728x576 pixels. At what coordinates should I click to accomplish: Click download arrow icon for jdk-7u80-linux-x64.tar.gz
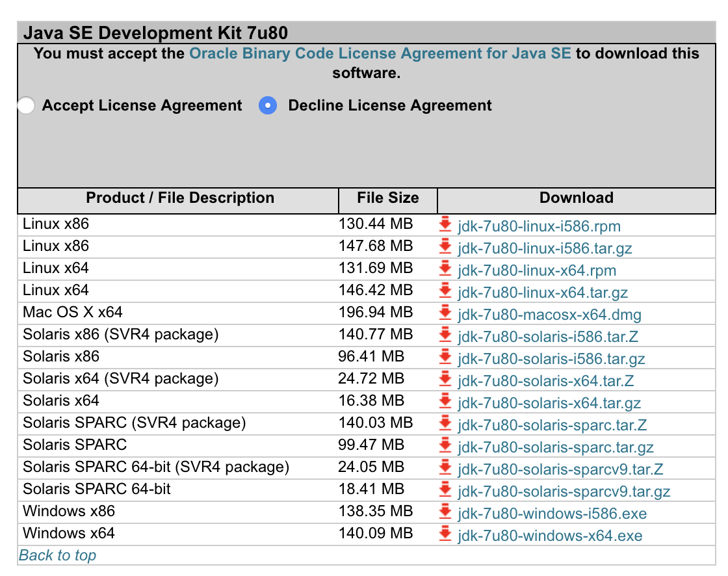445,291
